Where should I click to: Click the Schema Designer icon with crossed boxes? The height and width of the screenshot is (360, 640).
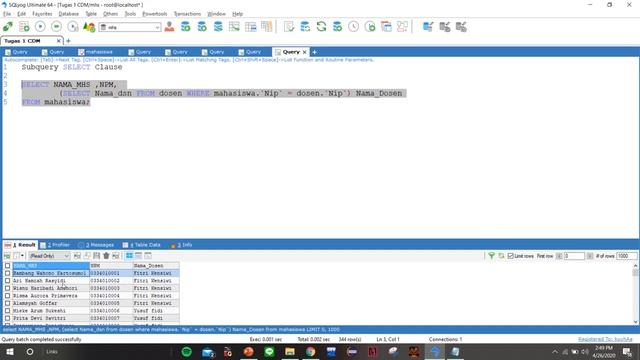pos(402,27)
